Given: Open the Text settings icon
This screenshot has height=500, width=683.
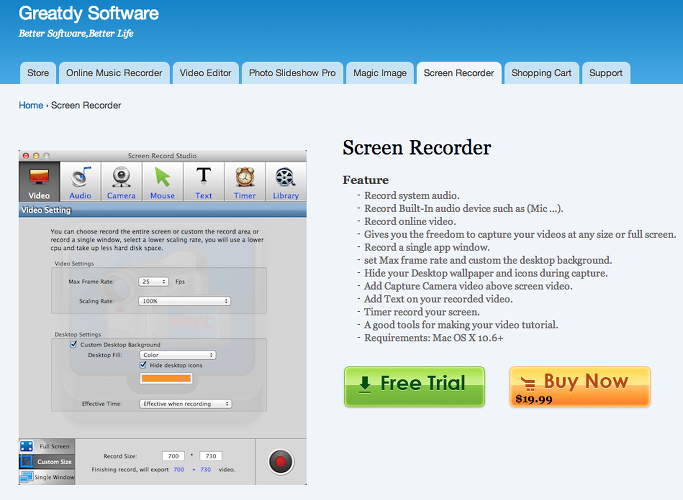Looking at the screenshot, I should 203,181.
